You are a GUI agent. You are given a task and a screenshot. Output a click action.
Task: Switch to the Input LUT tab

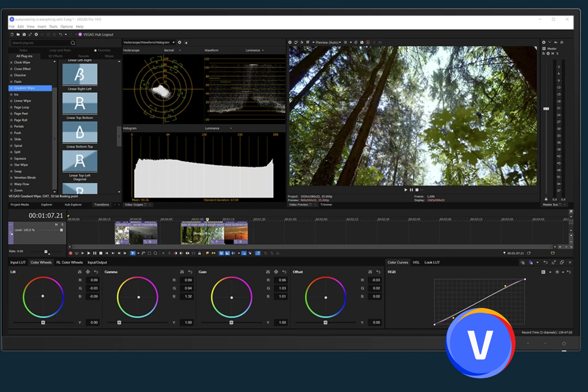(18, 262)
